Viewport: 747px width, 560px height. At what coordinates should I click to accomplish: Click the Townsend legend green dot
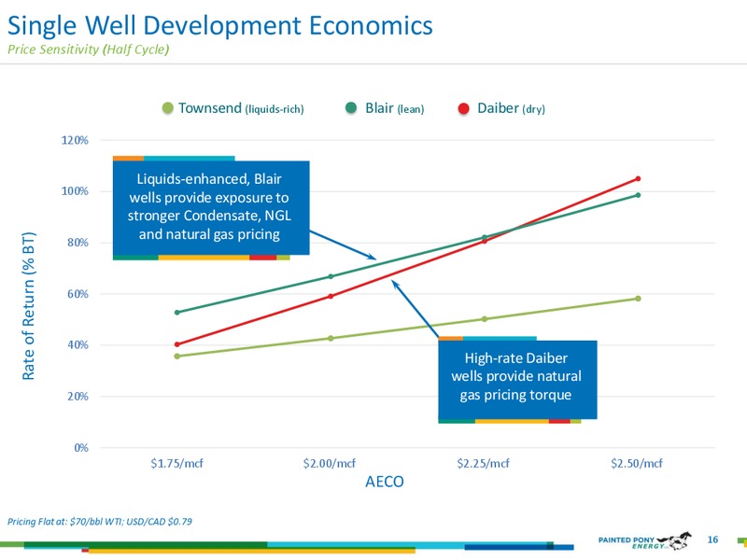pos(168,108)
